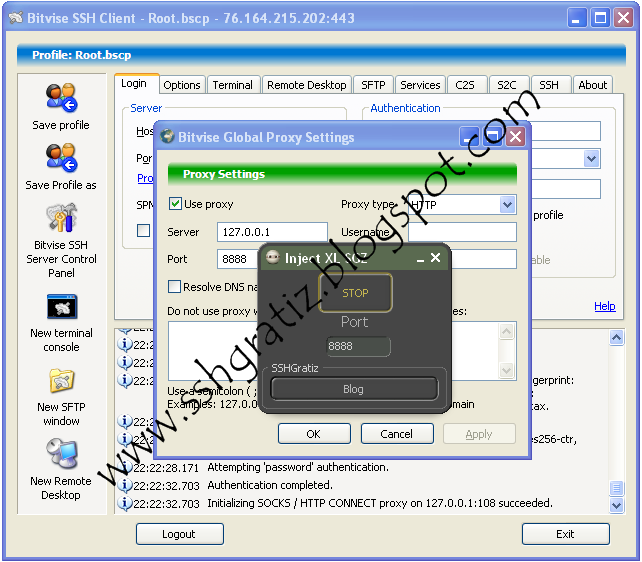
Task: Open the SSH tab
Action: (549, 85)
